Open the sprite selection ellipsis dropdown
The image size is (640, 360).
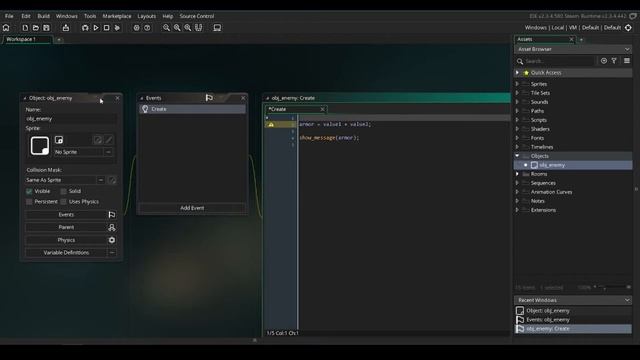coord(109,152)
